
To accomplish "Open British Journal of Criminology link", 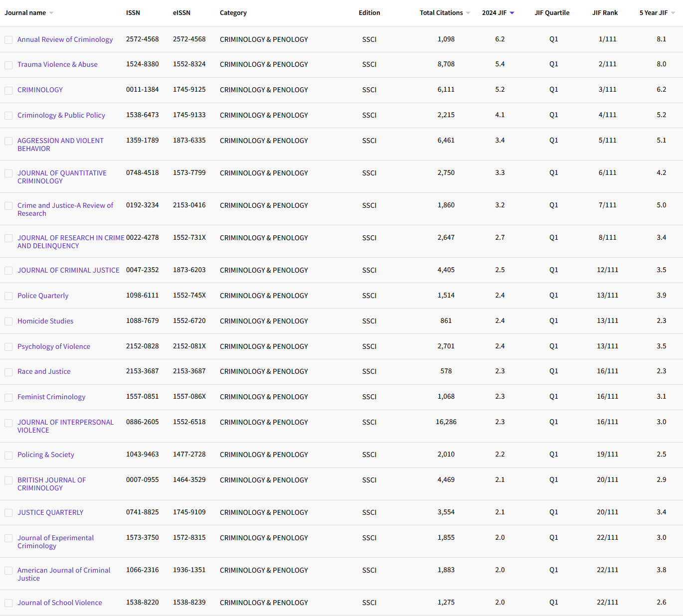I will coord(51,484).
